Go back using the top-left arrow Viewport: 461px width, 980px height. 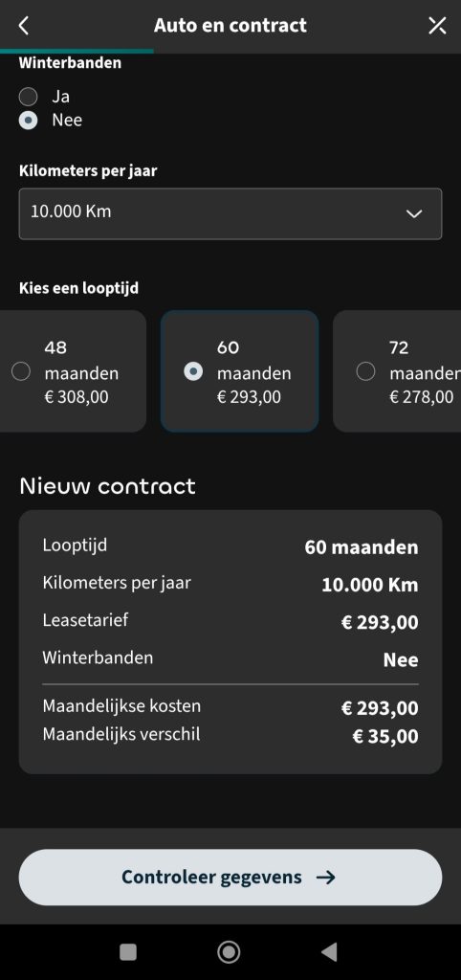24,26
